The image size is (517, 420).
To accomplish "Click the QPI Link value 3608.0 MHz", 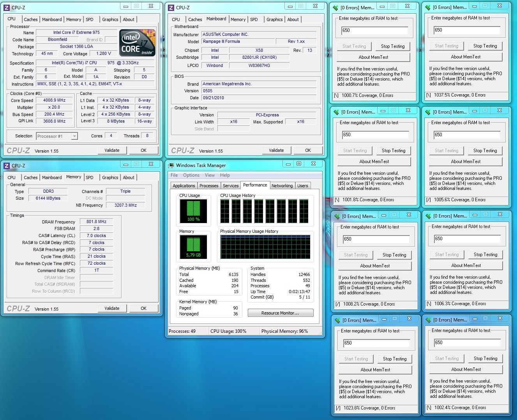I will pyautogui.click(x=54, y=121).
